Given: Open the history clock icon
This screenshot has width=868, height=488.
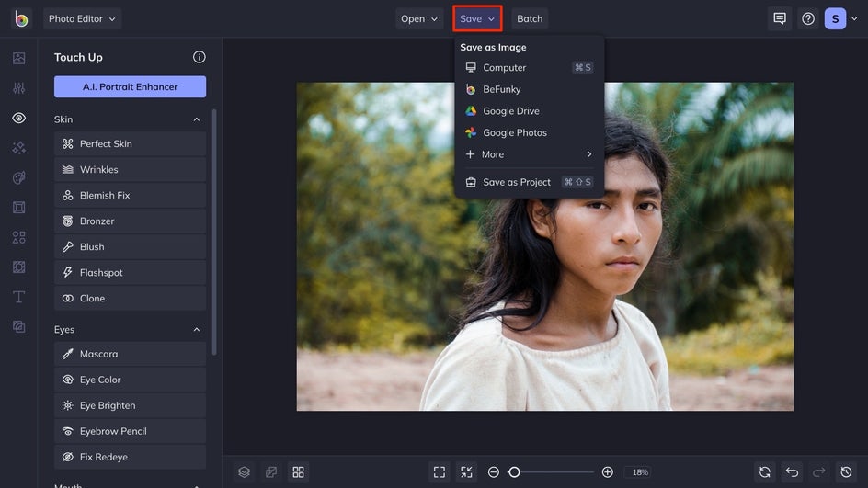Looking at the screenshot, I should point(845,471).
